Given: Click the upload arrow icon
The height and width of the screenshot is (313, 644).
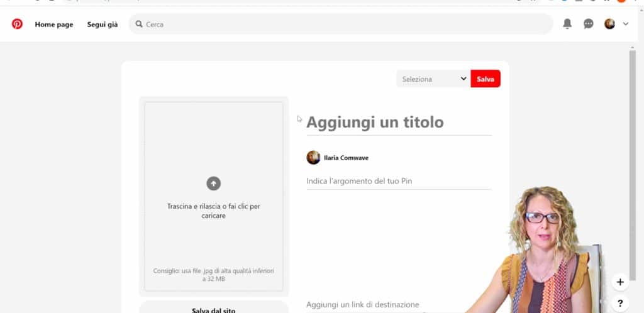Looking at the screenshot, I should 214,184.
